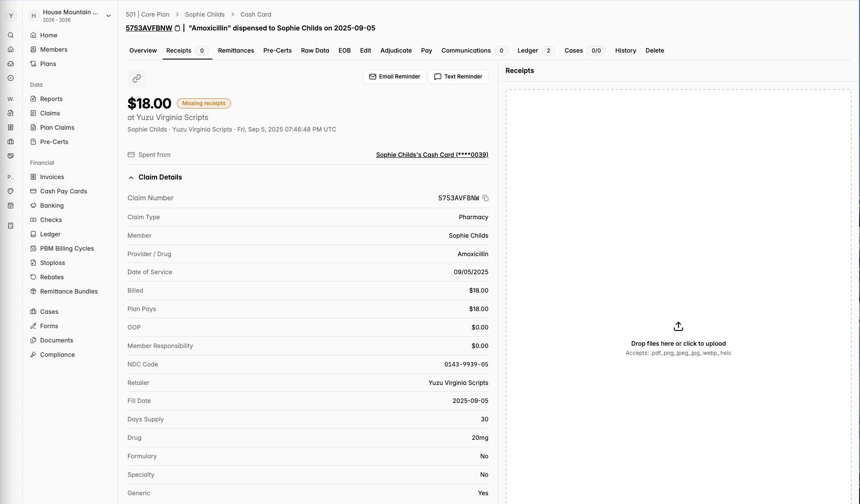Open Sophie Childs's Cash Card link

[x=432, y=155]
